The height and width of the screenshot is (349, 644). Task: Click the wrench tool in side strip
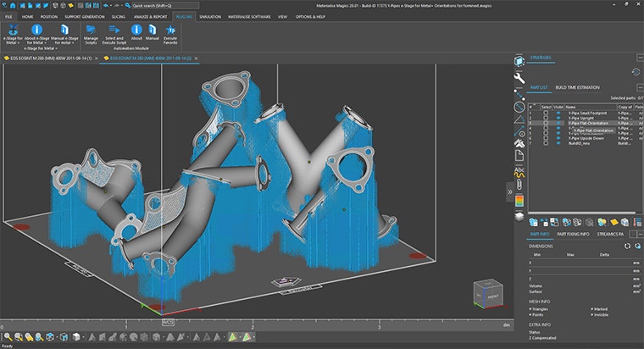[x=519, y=78]
